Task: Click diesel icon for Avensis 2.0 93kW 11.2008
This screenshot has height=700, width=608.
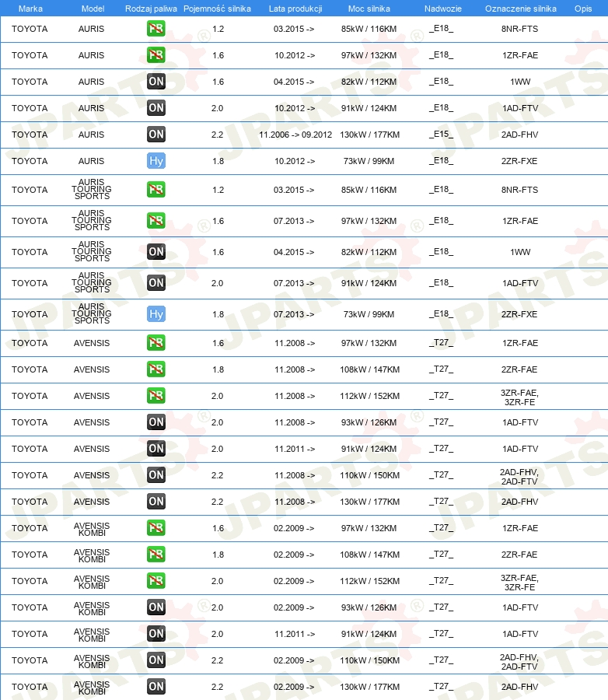Action: (x=155, y=422)
